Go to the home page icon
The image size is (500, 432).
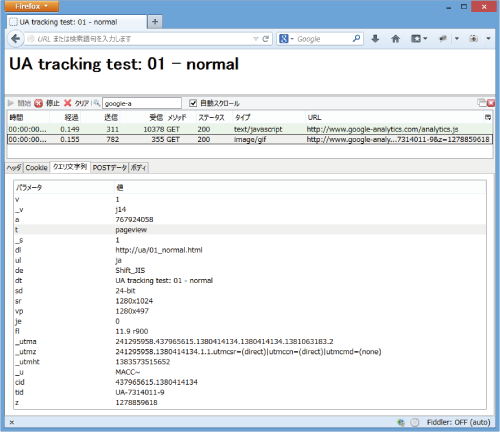point(395,39)
